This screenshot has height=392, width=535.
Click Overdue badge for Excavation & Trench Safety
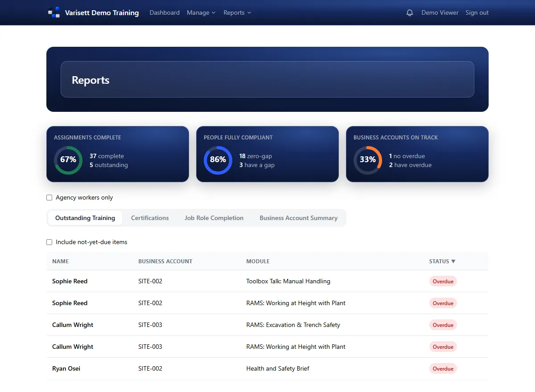coord(443,325)
